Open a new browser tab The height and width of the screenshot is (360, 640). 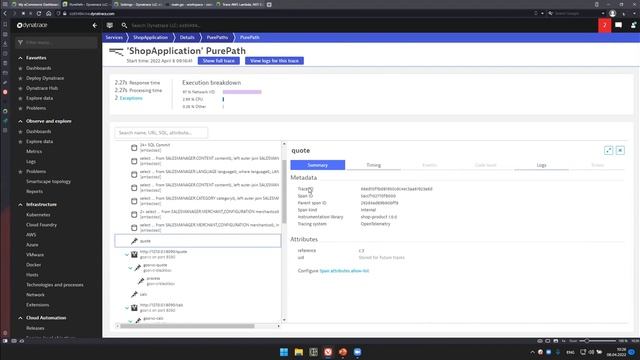tap(269, 4)
